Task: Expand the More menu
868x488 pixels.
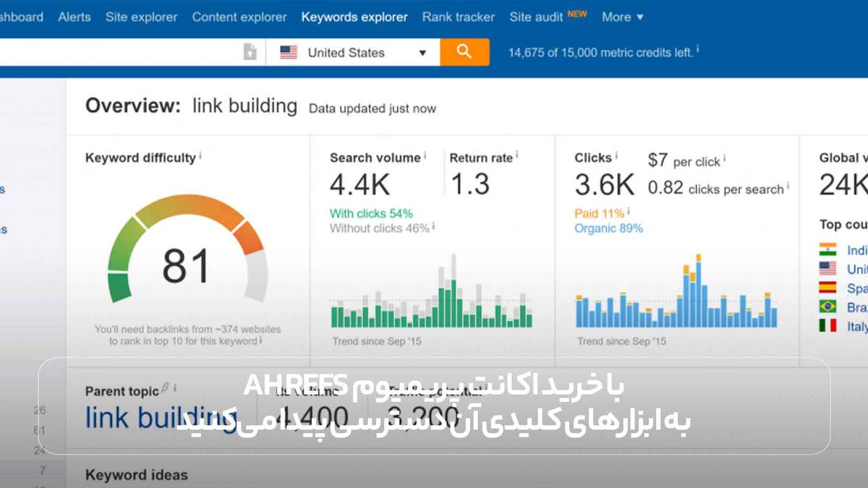Action: point(623,17)
